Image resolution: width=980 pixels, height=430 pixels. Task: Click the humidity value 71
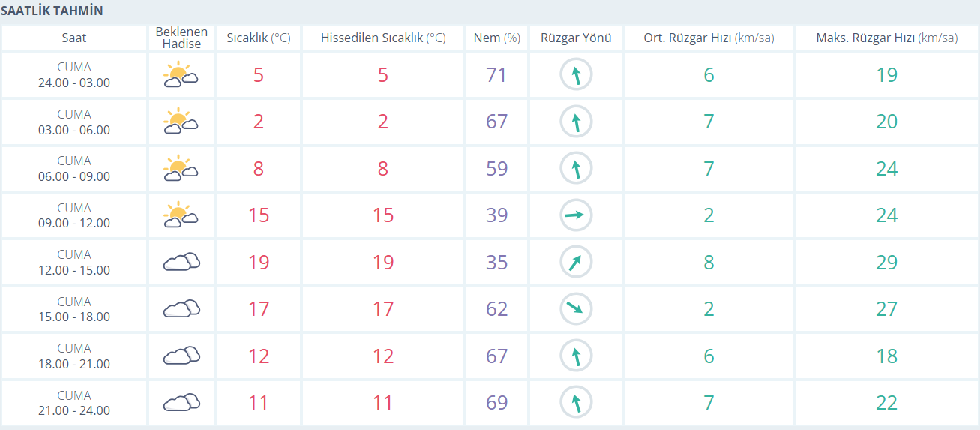(x=496, y=75)
